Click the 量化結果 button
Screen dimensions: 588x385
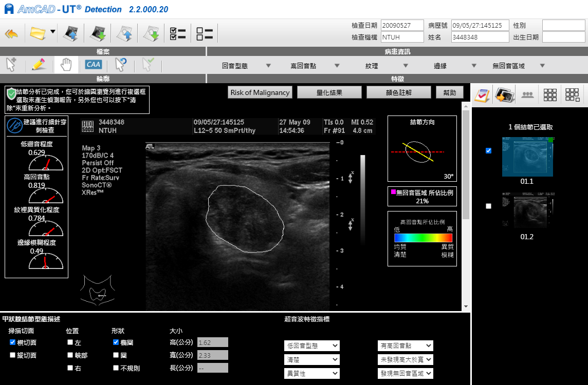pyautogui.click(x=329, y=92)
